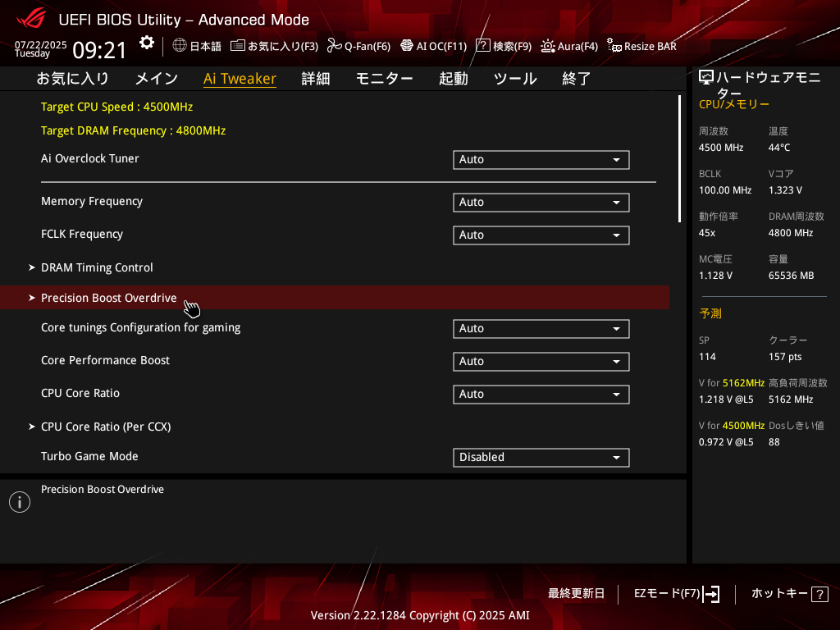Screen dimensions: 840x630
Task: Switch to the 詳細 tab
Action: click(316, 79)
